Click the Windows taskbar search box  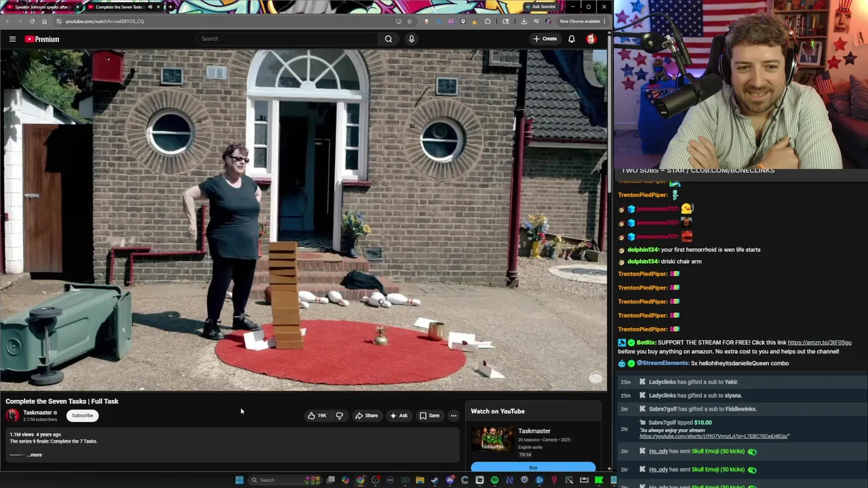coord(285,480)
